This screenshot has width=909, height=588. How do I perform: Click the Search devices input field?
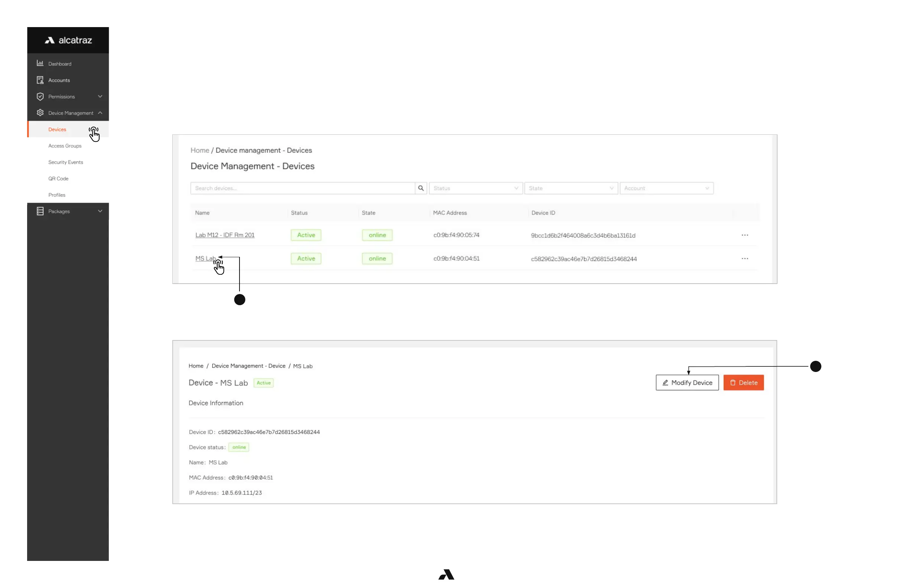(303, 188)
